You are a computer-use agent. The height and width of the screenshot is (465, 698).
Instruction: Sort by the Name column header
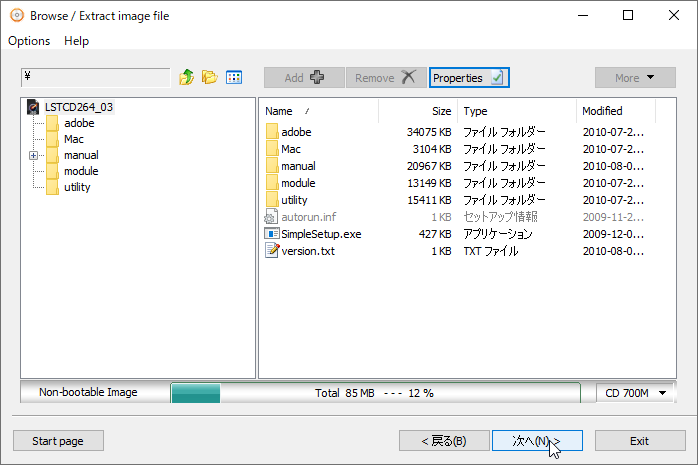(318, 111)
